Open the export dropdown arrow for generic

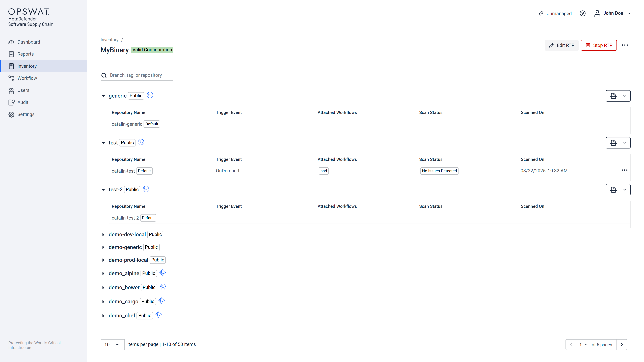click(x=625, y=96)
